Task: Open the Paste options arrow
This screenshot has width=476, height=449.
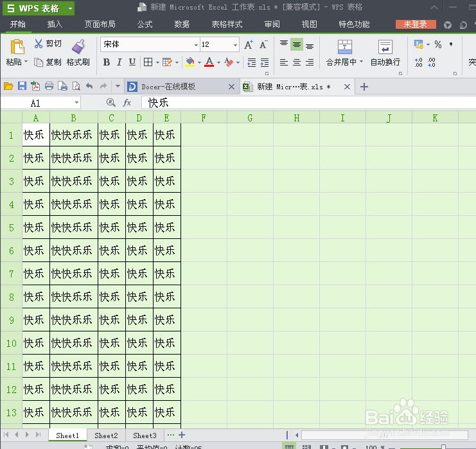Action: click(26, 62)
